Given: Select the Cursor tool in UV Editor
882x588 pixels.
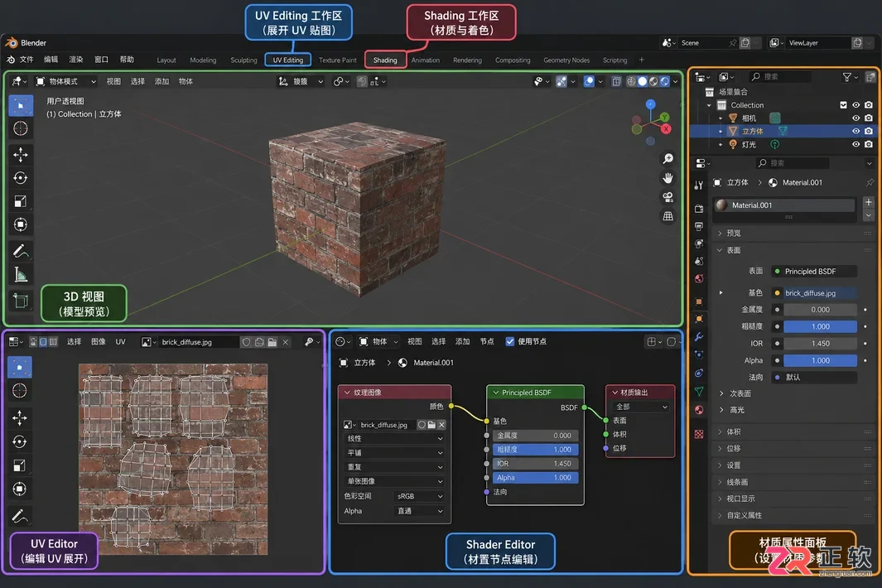Looking at the screenshot, I should (x=19, y=391).
